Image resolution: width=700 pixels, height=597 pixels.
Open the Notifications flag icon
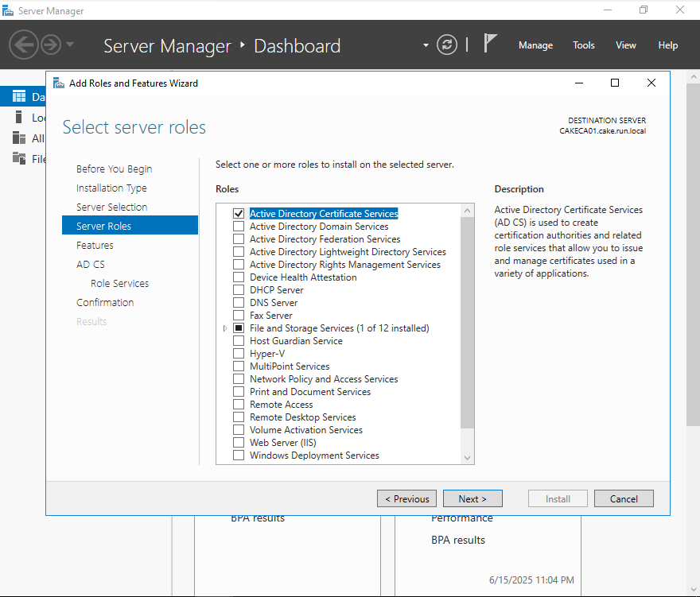[490, 44]
